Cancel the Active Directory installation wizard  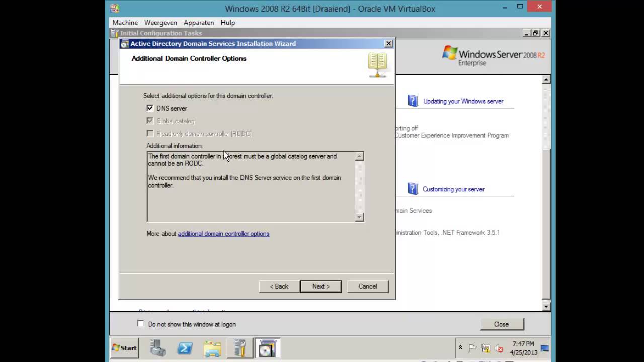click(x=367, y=286)
